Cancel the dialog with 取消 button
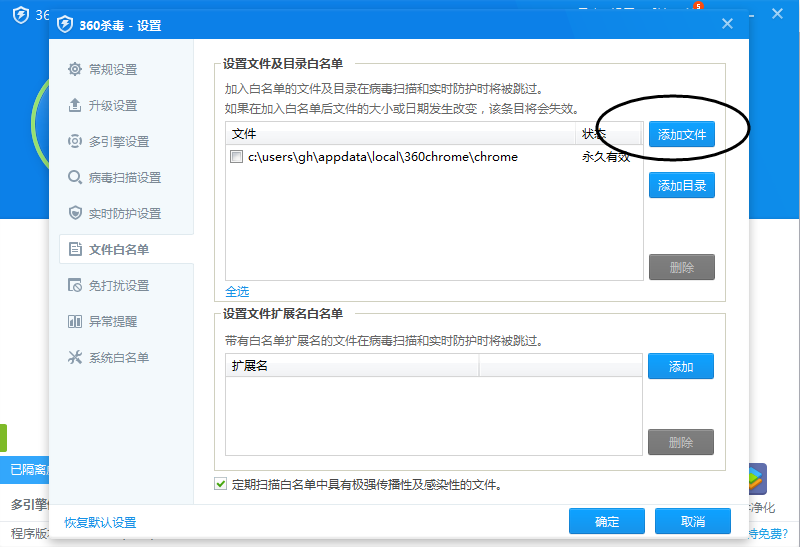This screenshot has width=800, height=547. tap(692, 522)
